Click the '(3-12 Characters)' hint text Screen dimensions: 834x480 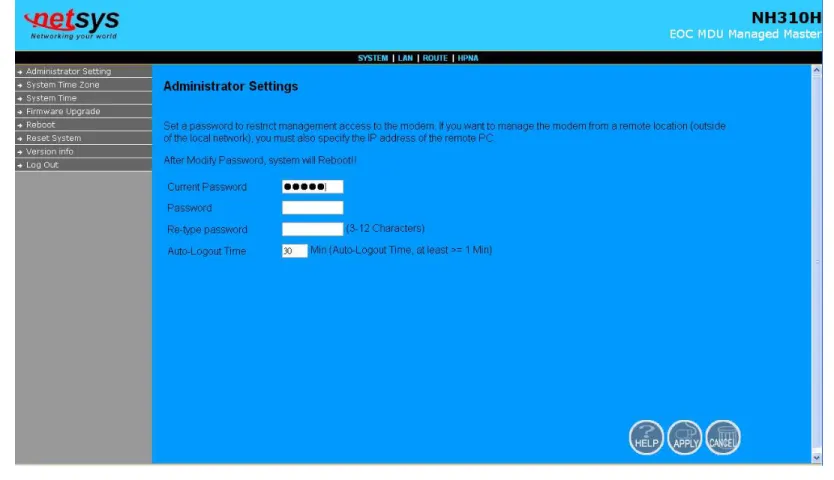tap(385, 228)
